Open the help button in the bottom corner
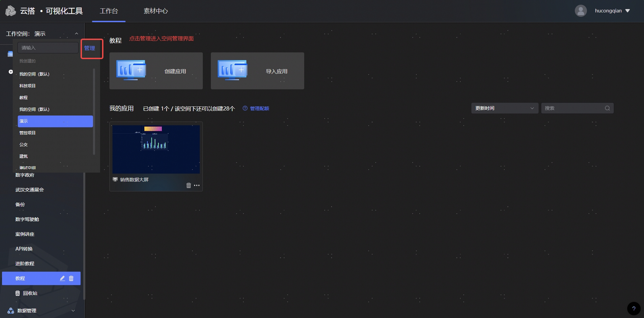The image size is (644, 318). (x=634, y=309)
